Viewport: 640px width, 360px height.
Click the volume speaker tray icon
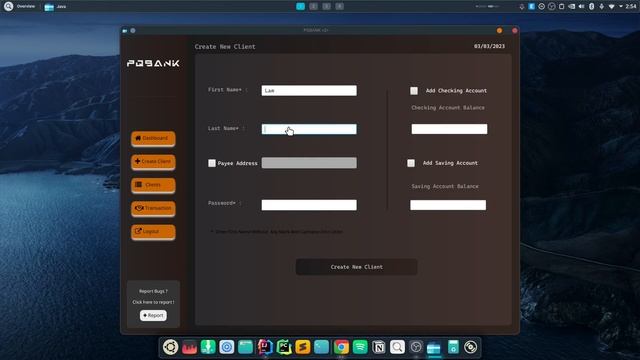point(582,7)
